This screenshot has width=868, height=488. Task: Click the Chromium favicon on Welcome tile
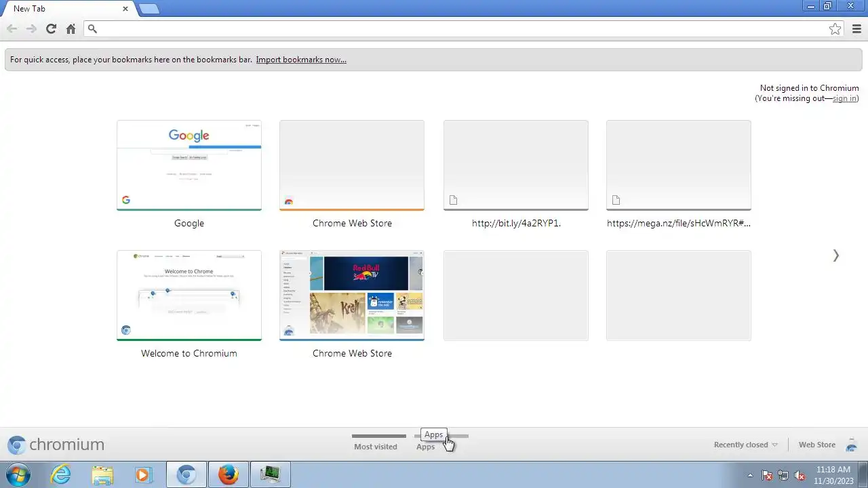(x=126, y=330)
